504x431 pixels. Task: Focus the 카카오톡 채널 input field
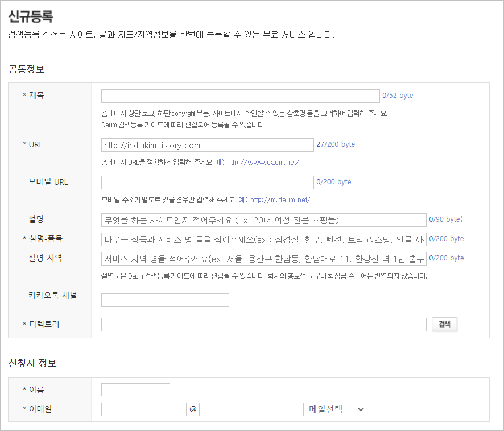pos(165,300)
